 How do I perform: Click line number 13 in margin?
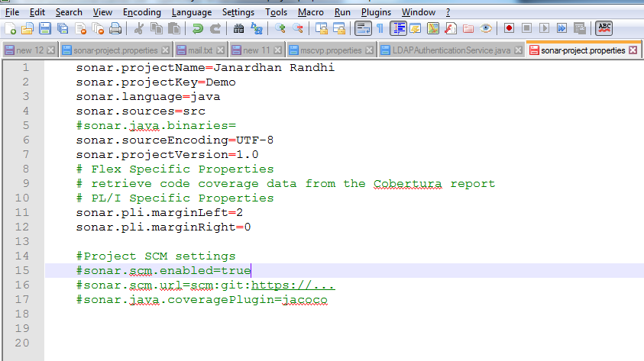coord(22,241)
